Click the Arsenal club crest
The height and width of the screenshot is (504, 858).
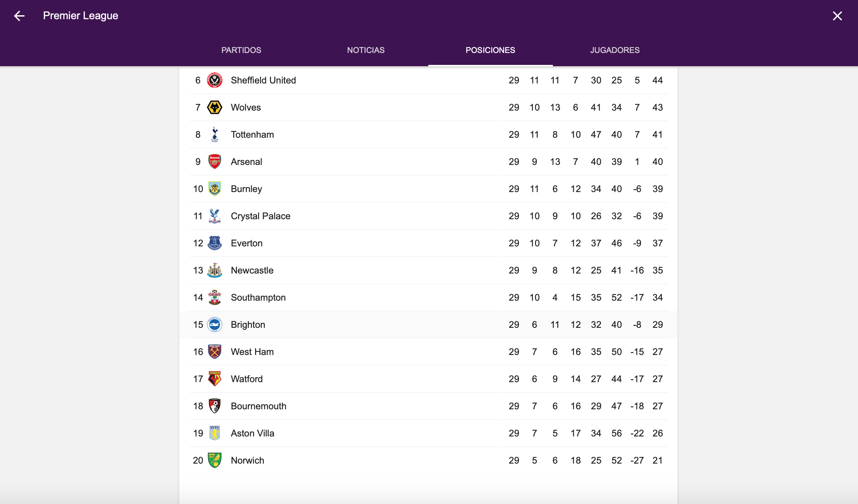click(x=215, y=162)
